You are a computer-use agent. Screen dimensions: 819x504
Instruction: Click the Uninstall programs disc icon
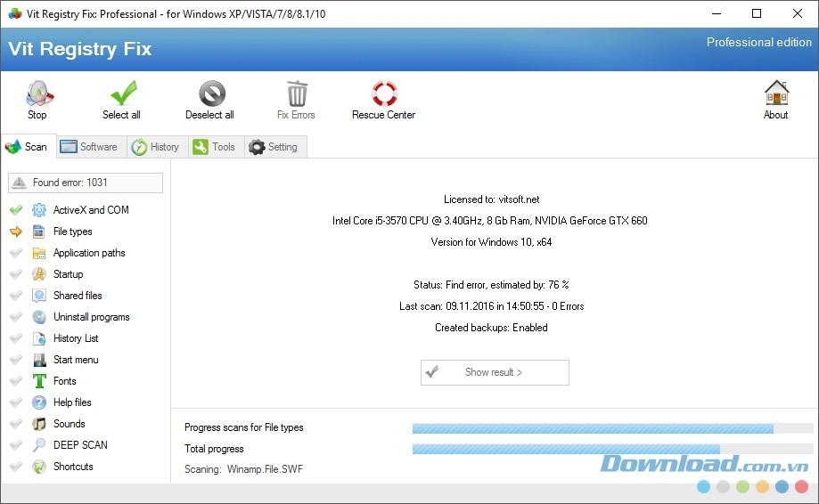[x=39, y=317]
